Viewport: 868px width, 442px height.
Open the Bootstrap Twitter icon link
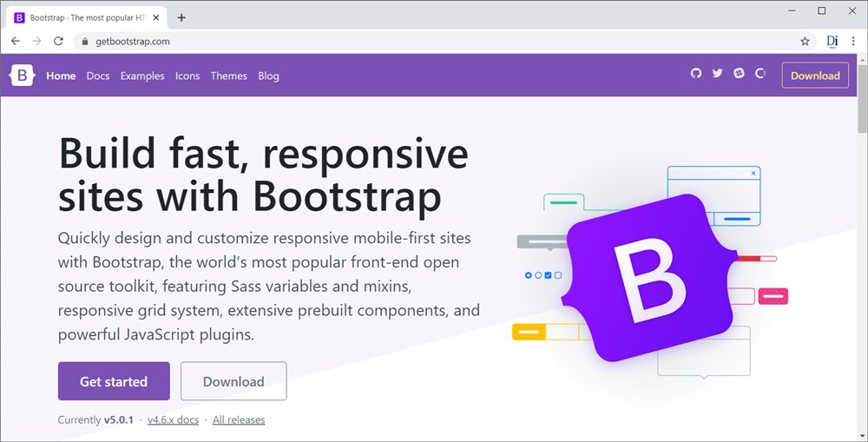click(718, 73)
